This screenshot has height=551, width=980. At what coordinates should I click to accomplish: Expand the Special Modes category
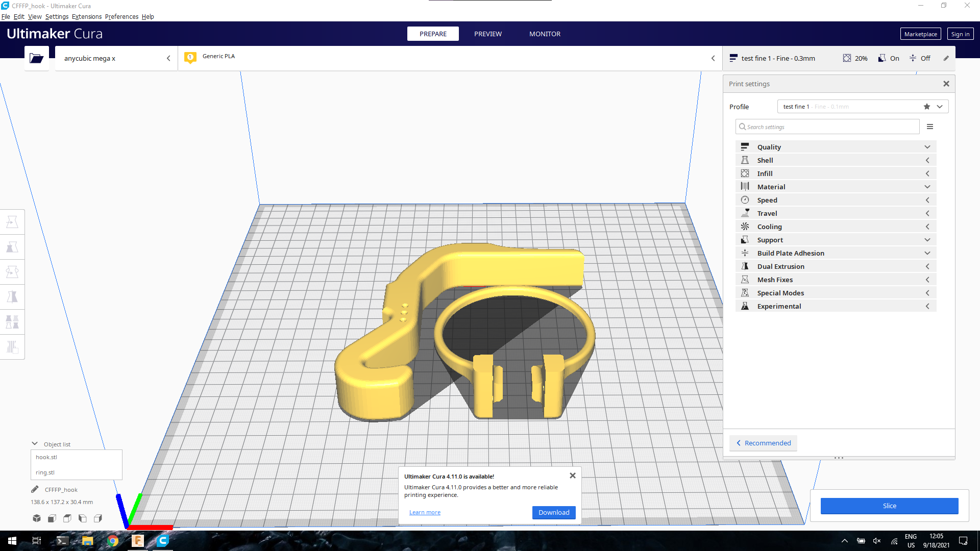[836, 293]
